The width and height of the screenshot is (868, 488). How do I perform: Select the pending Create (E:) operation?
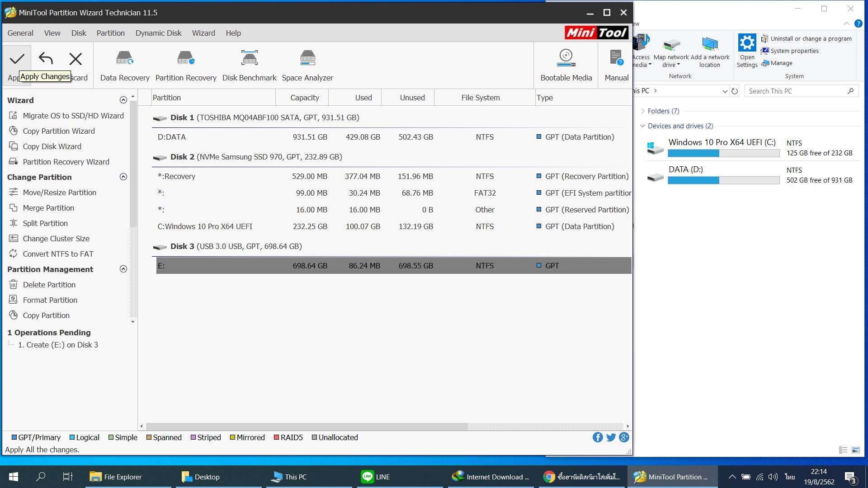tap(58, 345)
